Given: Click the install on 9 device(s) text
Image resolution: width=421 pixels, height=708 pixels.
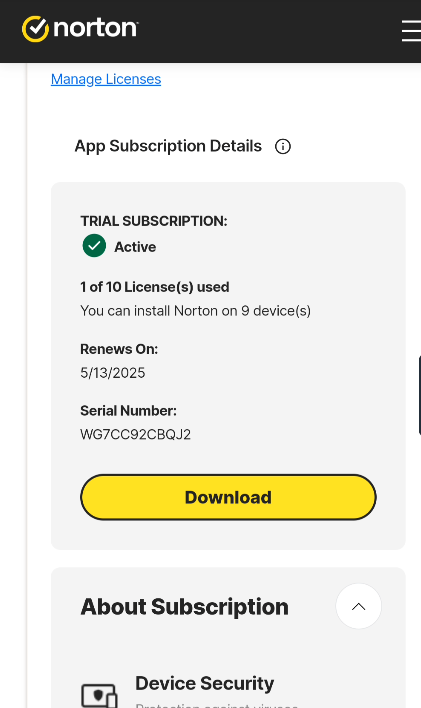Looking at the screenshot, I should (195, 311).
